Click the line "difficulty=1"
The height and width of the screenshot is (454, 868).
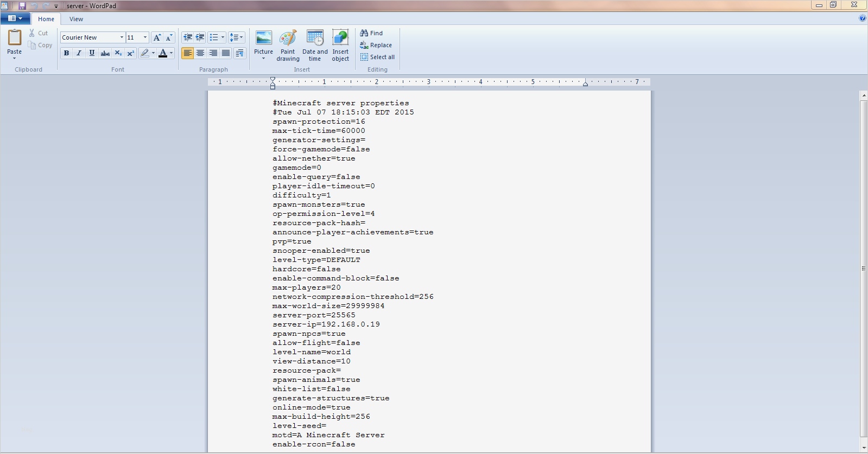[x=302, y=195]
